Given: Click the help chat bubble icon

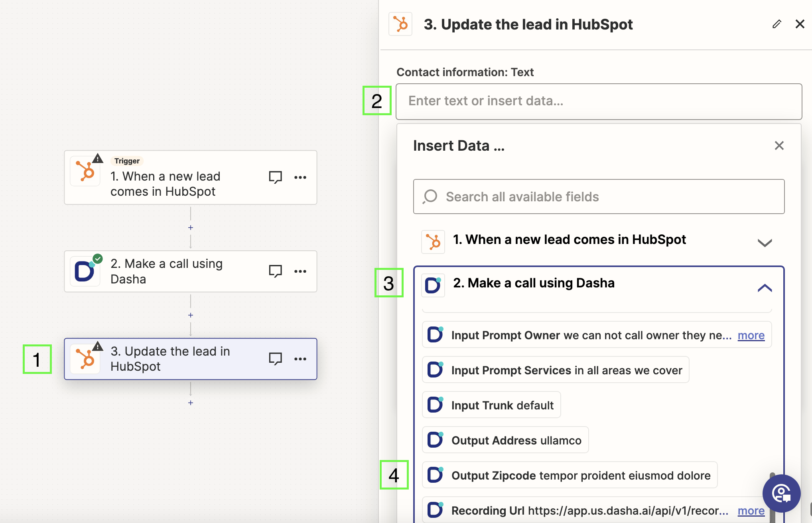Looking at the screenshot, I should point(781,494).
